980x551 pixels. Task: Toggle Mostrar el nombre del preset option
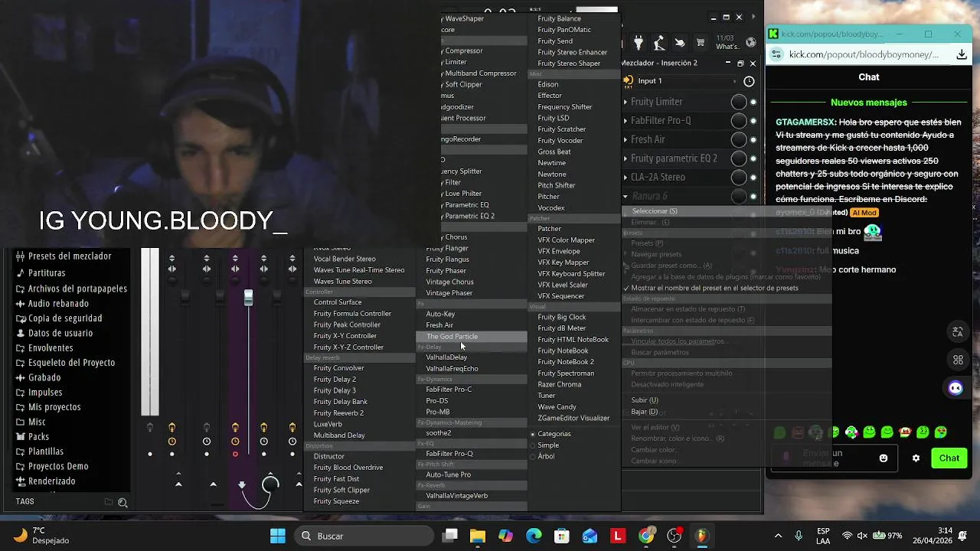pyautogui.click(x=711, y=289)
